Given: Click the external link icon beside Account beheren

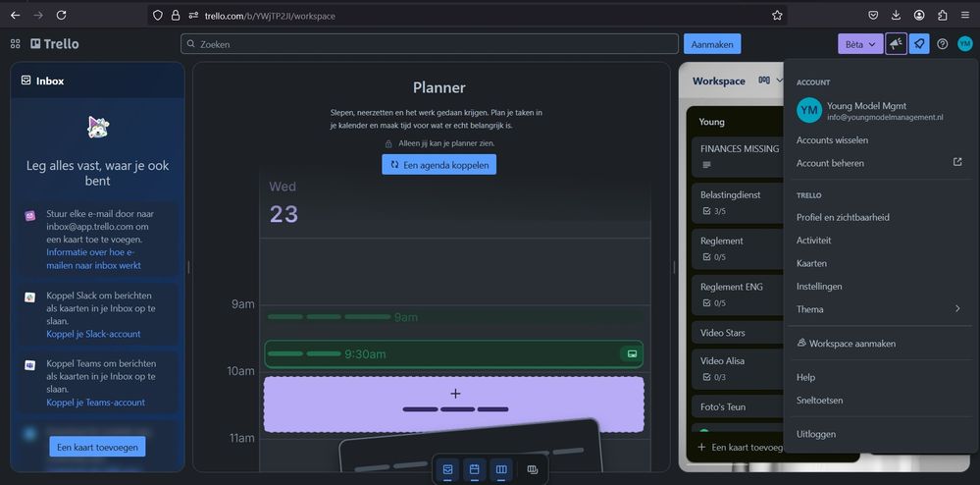Looking at the screenshot, I should (x=956, y=162).
